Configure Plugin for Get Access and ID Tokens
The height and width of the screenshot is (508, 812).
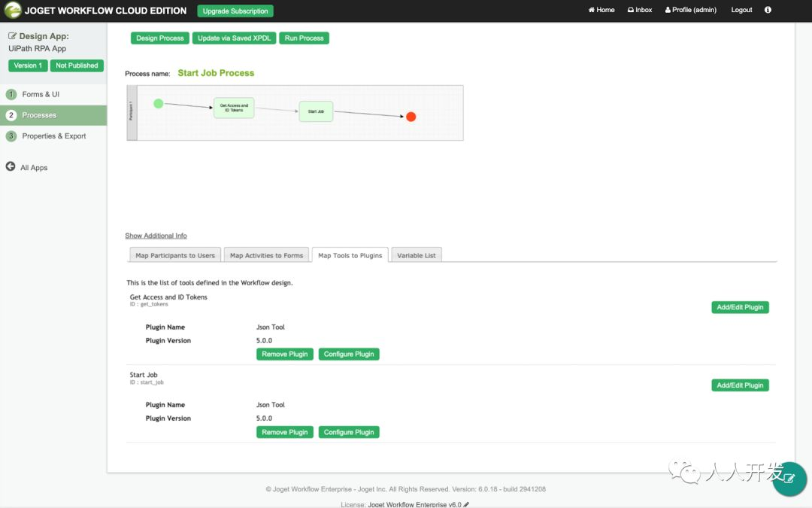click(349, 354)
